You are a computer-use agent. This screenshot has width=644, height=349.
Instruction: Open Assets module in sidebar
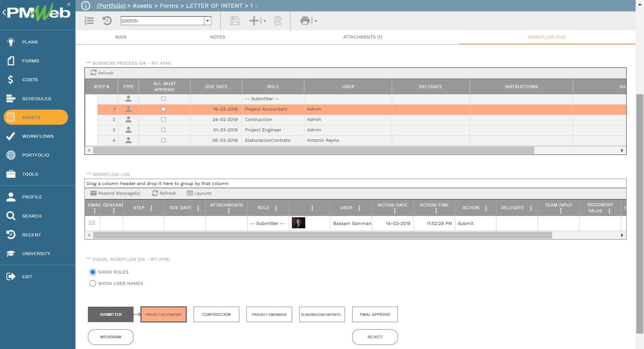pos(36,117)
